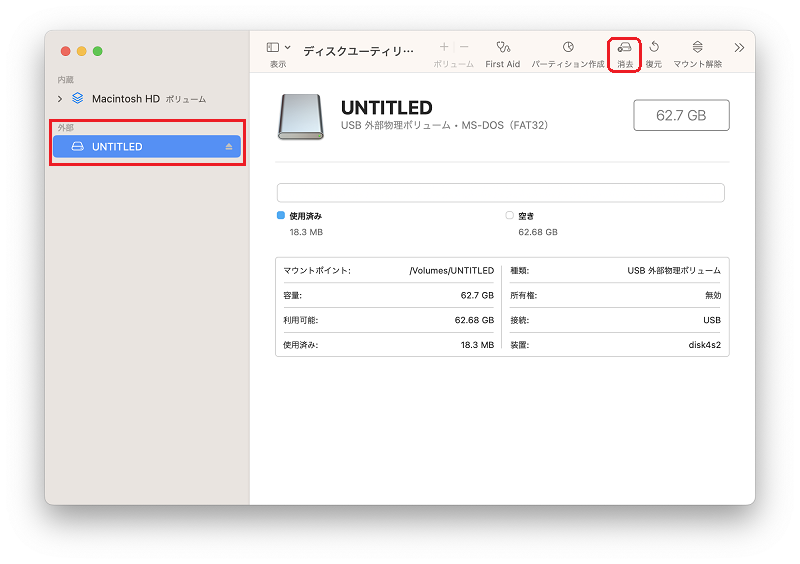Zoom the window with green button
This screenshot has width=800, height=564.
click(x=97, y=51)
